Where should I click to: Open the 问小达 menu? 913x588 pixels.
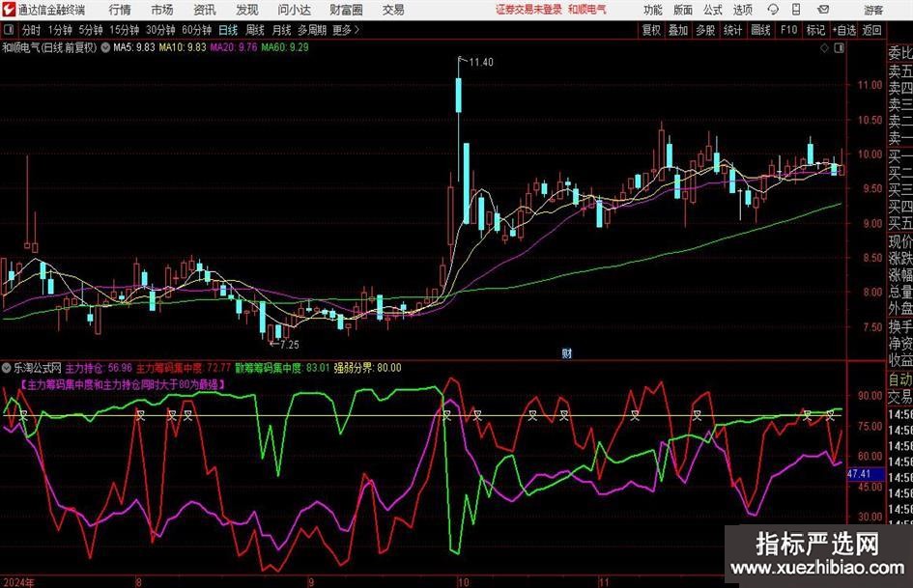(294, 10)
